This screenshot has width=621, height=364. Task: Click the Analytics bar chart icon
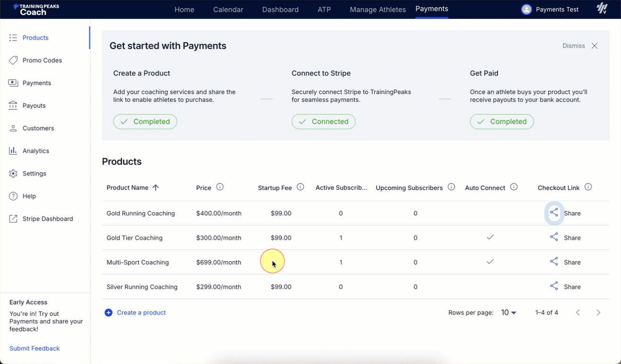coord(13,151)
